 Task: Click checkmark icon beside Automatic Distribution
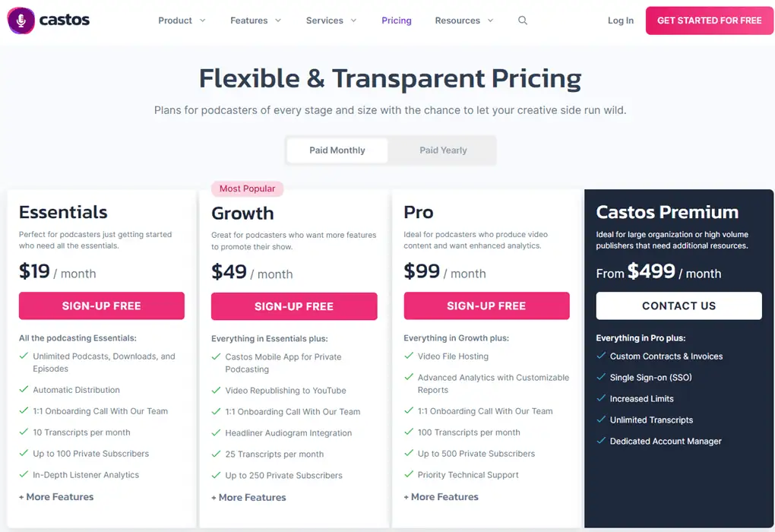coord(24,389)
